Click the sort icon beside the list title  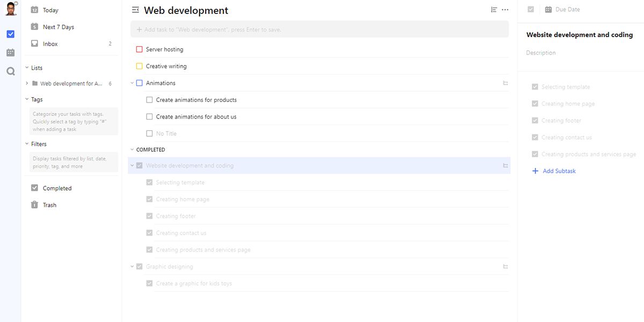point(494,10)
